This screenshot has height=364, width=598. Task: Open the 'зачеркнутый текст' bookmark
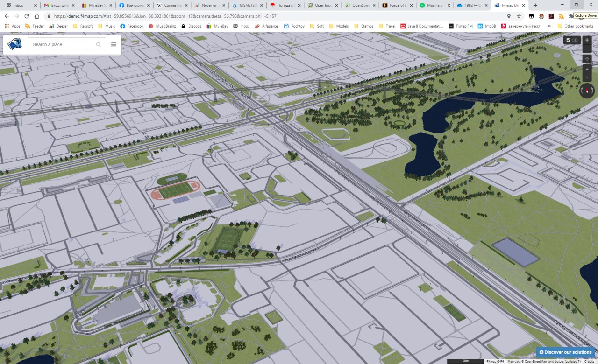[520, 26]
